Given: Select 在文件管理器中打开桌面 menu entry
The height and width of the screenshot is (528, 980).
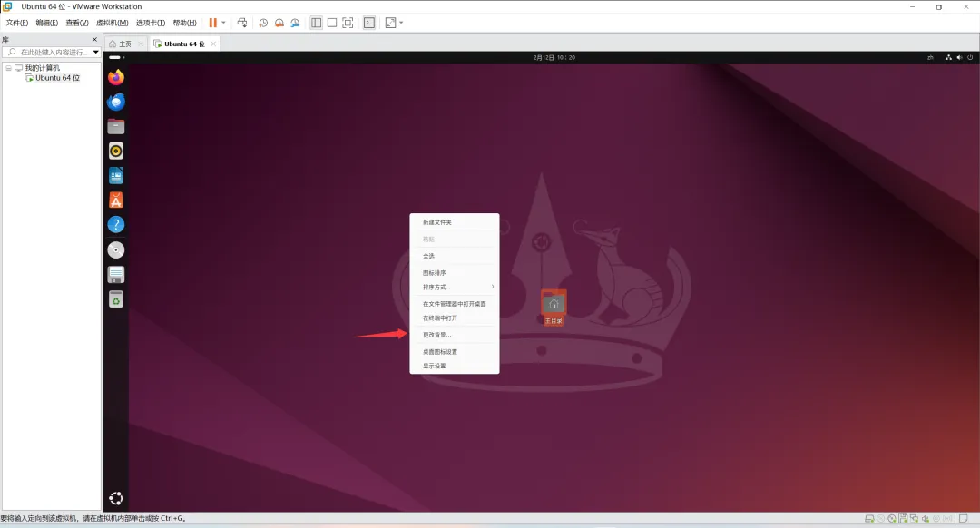Looking at the screenshot, I should [455, 304].
